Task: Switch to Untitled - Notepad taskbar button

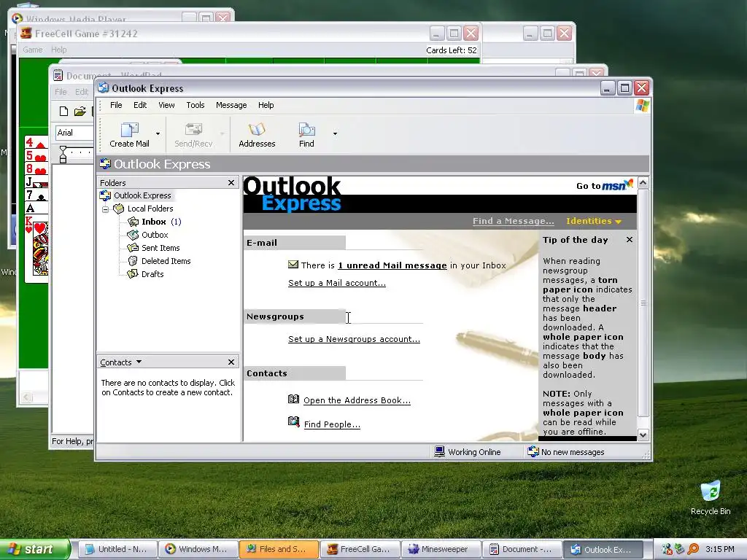Action: [x=117, y=549]
